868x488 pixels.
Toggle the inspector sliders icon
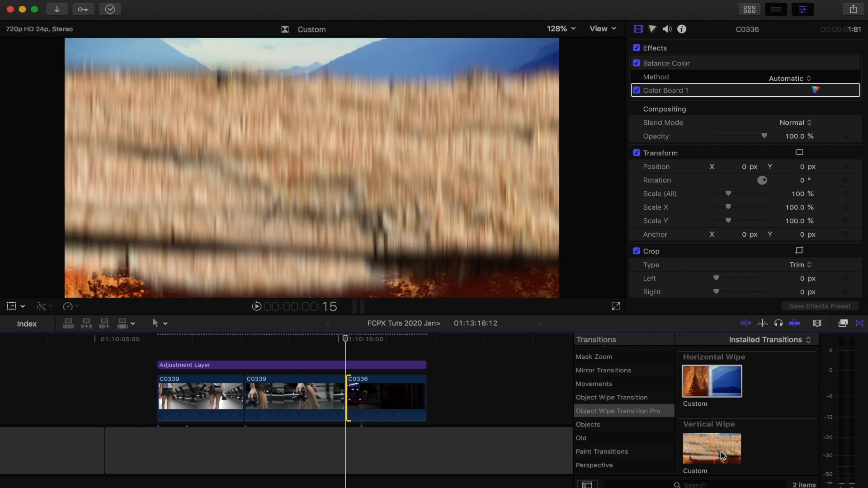click(803, 9)
